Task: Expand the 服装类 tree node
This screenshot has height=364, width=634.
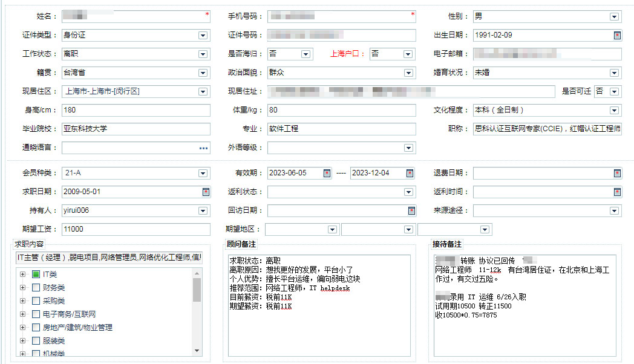Action: coord(22,341)
